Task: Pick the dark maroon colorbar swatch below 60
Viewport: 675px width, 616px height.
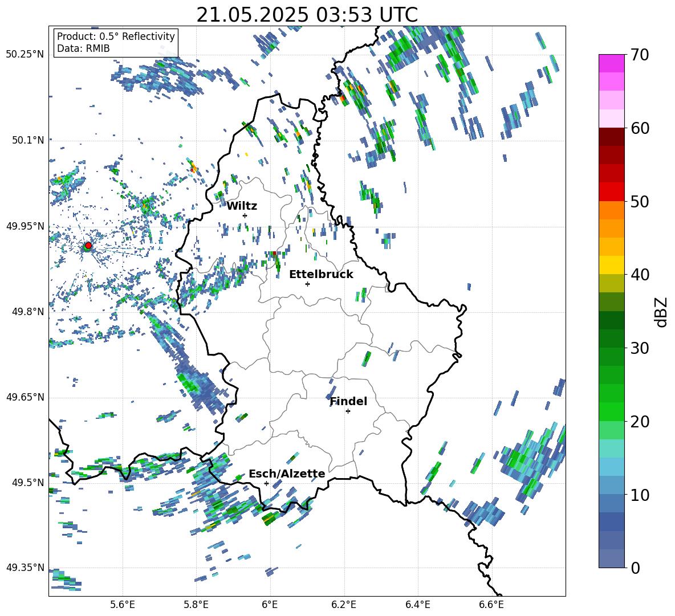Action: pos(612,137)
